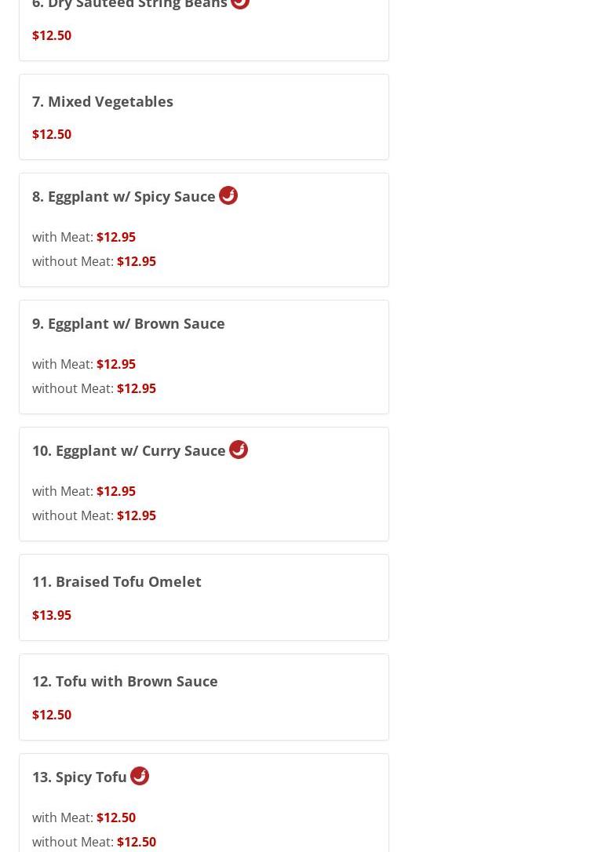The width and height of the screenshot is (616, 852).
Task: Choose with Meat price for Eggplant Brown Sauce
Action: coord(115,364)
